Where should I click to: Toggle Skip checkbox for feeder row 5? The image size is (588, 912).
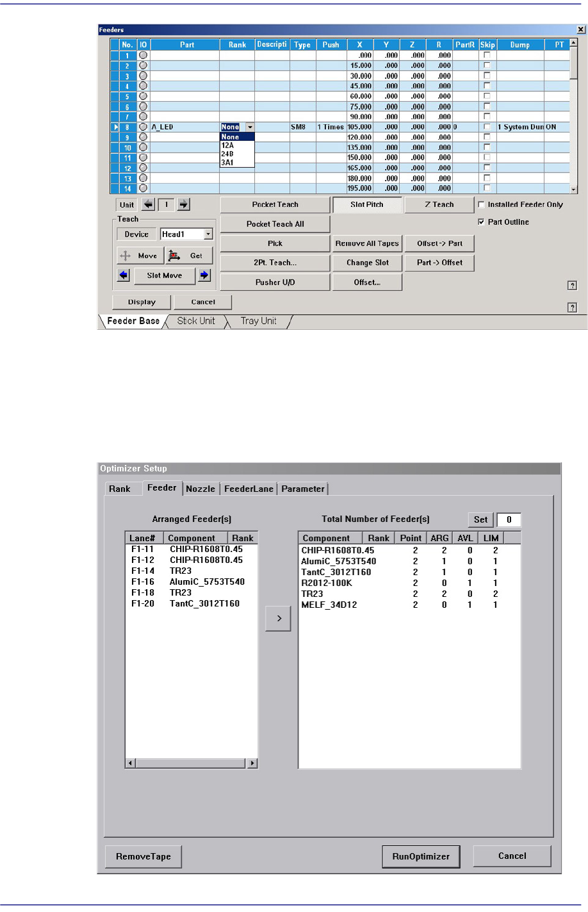pyautogui.click(x=487, y=96)
